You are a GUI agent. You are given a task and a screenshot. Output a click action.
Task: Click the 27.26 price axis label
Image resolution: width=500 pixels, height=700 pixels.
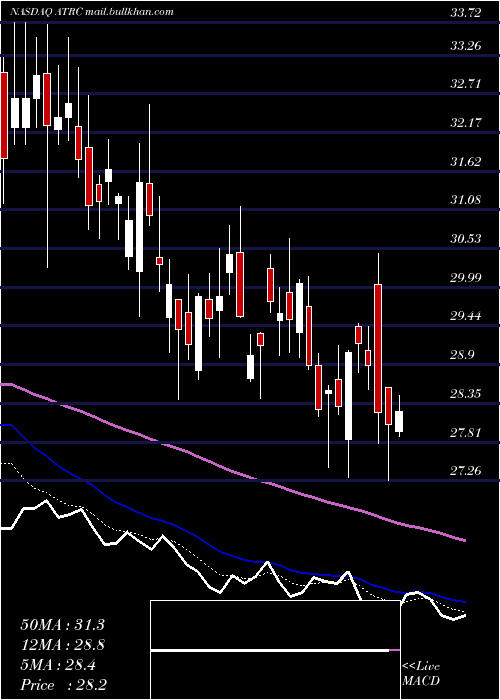[466, 471]
